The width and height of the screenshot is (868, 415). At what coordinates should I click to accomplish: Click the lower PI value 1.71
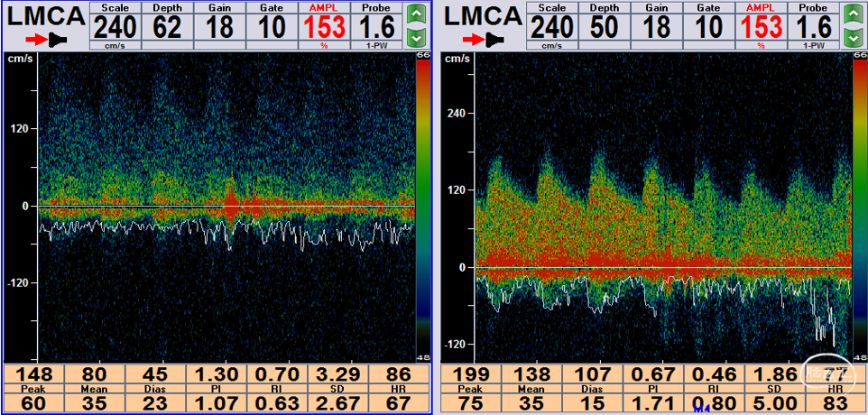[652, 402]
